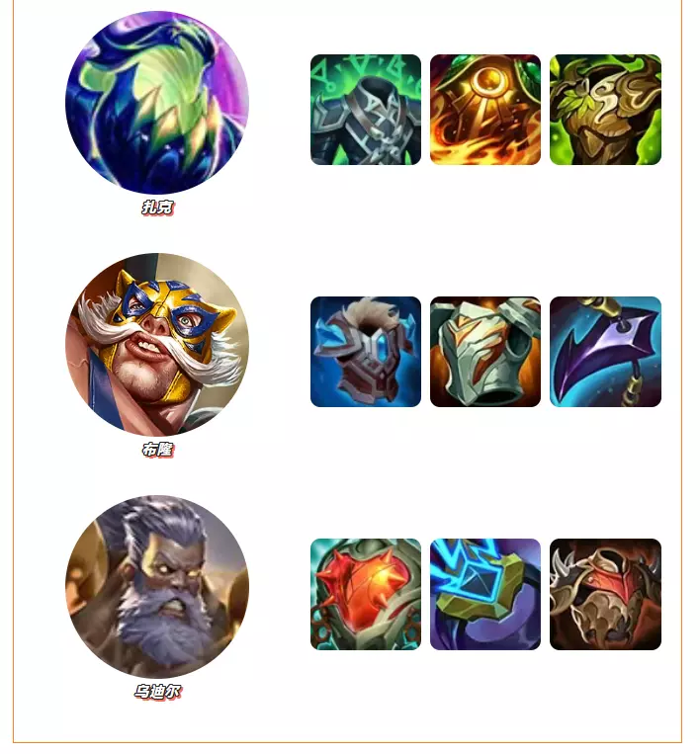Select 乌迪尔's middle recommended item

pos(485,594)
